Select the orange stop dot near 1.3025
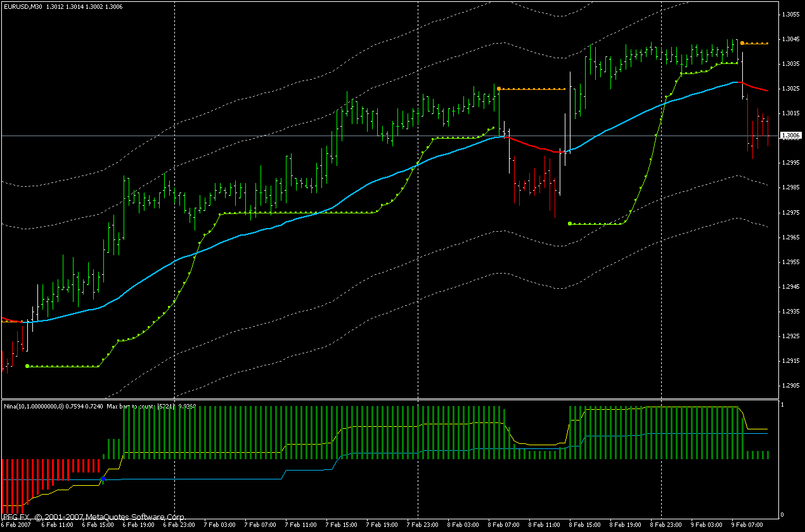Screen dimensions: 805x532 [x=499, y=89]
